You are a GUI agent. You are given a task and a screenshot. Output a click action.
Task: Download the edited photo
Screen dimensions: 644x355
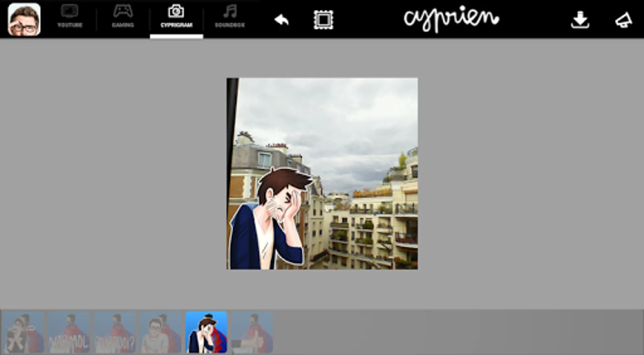[x=580, y=20]
